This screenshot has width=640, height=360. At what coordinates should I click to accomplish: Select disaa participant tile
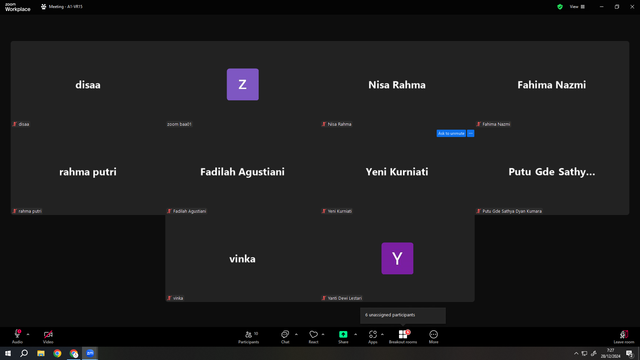88,84
